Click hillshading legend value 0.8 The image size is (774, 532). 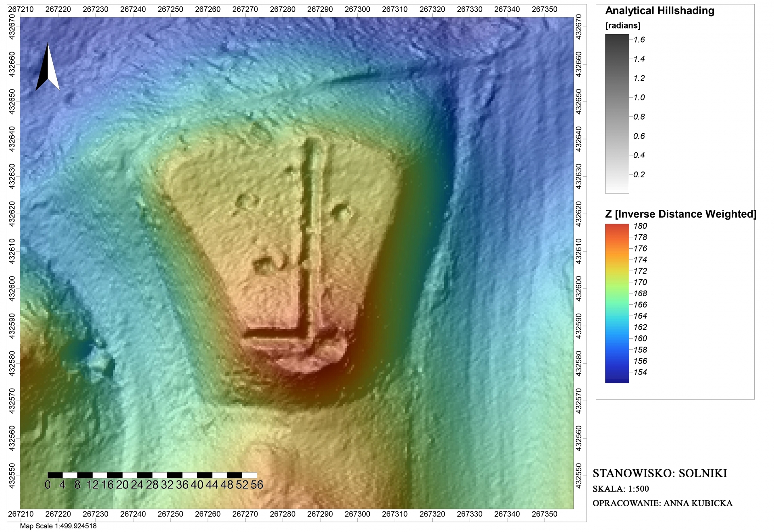tap(639, 116)
